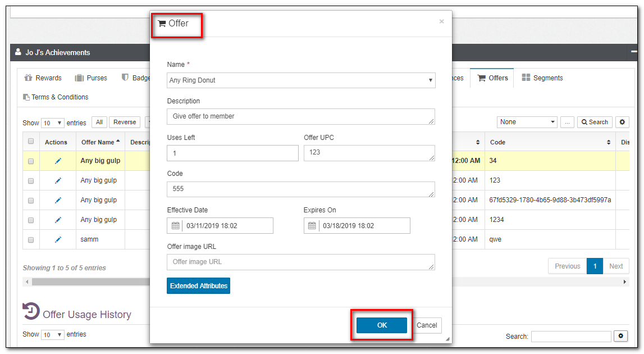The height and width of the screenshot is (354, 644).
Task: Click the edit pencil for the samm offer
Action: tap(58, 239)
